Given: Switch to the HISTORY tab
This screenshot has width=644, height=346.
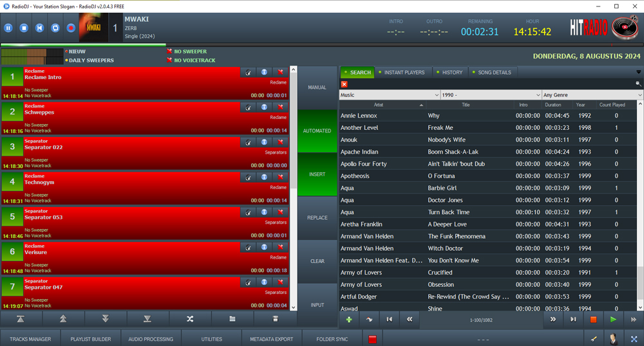Looking at the screenshot, I should [x=450, y=72].
